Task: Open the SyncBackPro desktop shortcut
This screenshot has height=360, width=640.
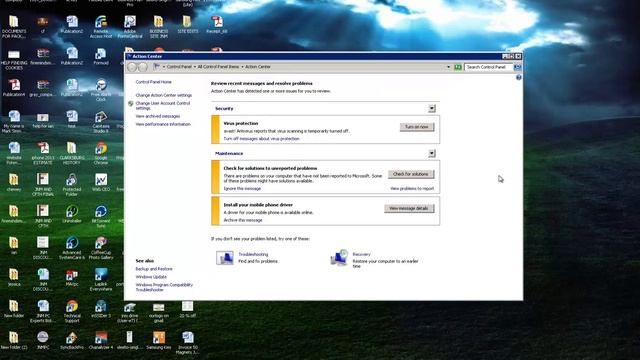Action: pyautogui.click(x=72, y=341)
